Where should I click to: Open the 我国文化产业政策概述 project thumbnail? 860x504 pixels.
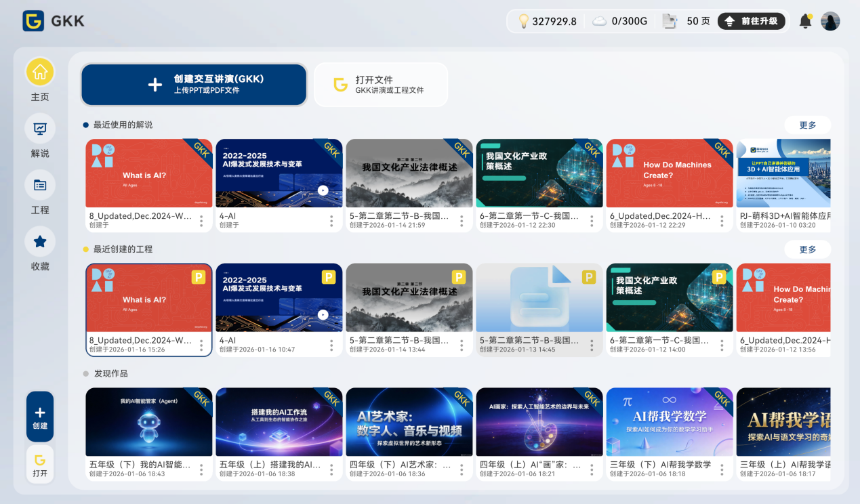[x=669, y=298]
